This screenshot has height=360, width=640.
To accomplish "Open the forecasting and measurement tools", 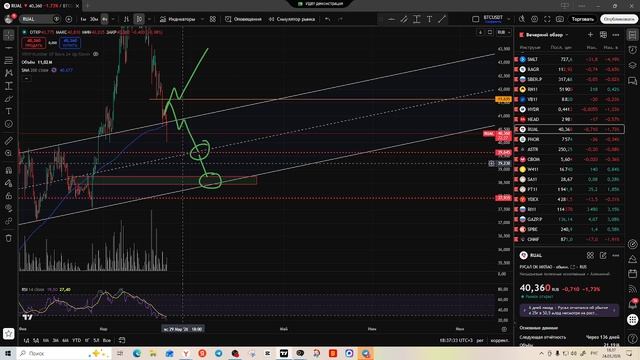I will (9, 86).
